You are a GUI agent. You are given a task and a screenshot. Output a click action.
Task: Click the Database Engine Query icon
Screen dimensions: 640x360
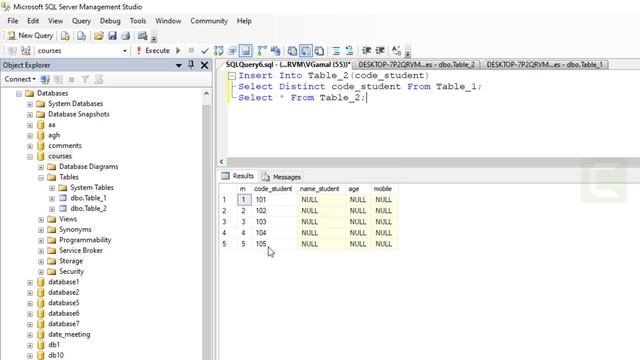click(x=65, y=36)
